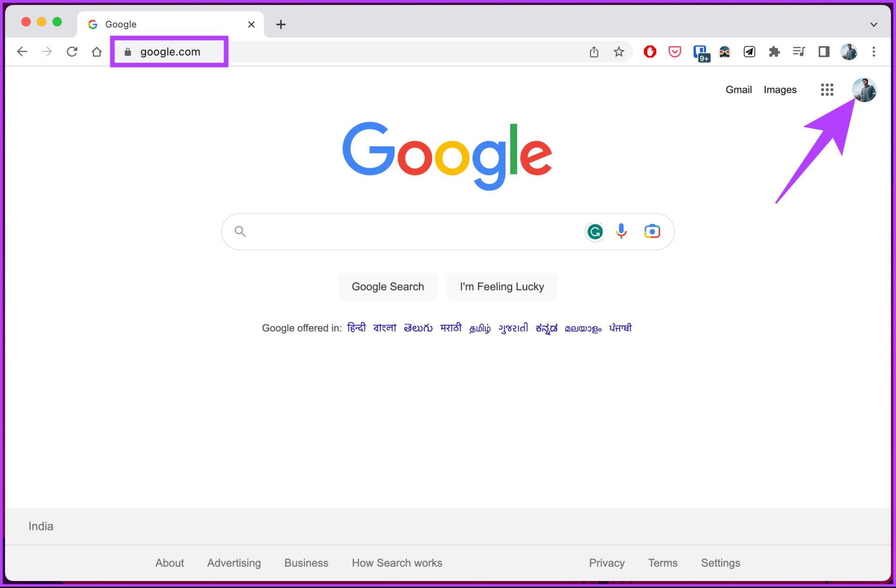Share this page using the share icon
896x588 pixels.
pos(594,51)
